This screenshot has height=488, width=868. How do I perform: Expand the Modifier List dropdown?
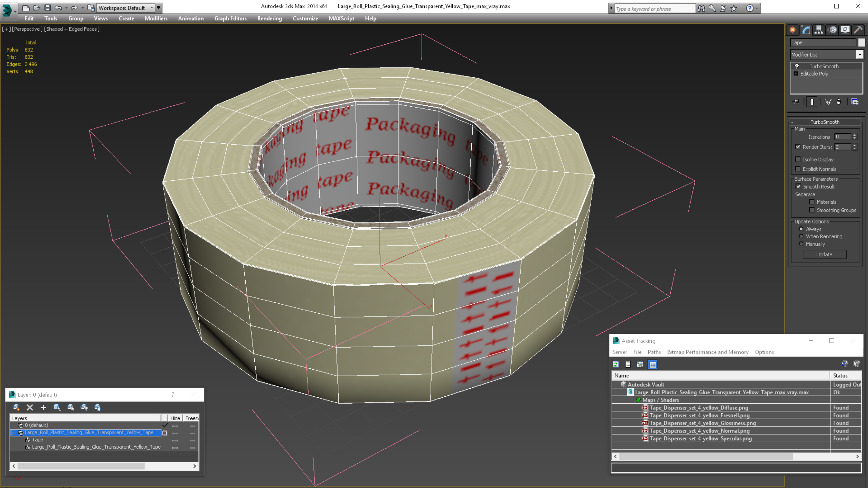pyautogui.click(x=858, y=54)
